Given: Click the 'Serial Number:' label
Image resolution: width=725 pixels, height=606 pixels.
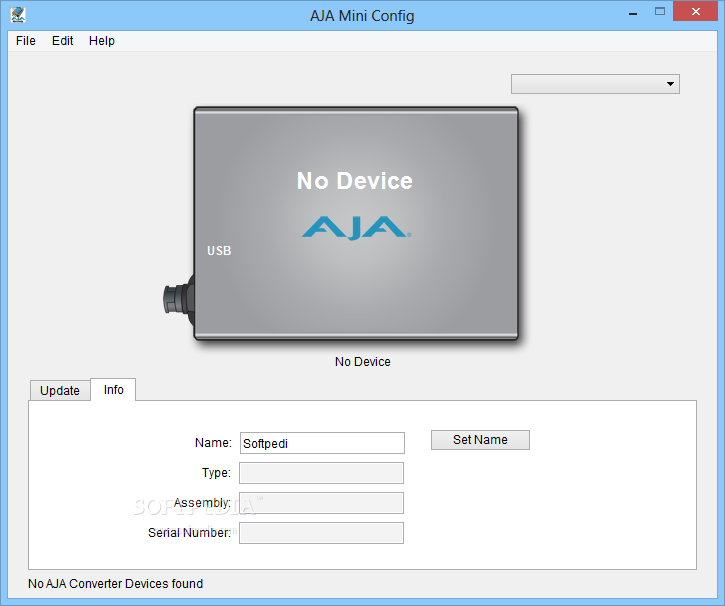Looking at the screenshot, I should [189, 533].
